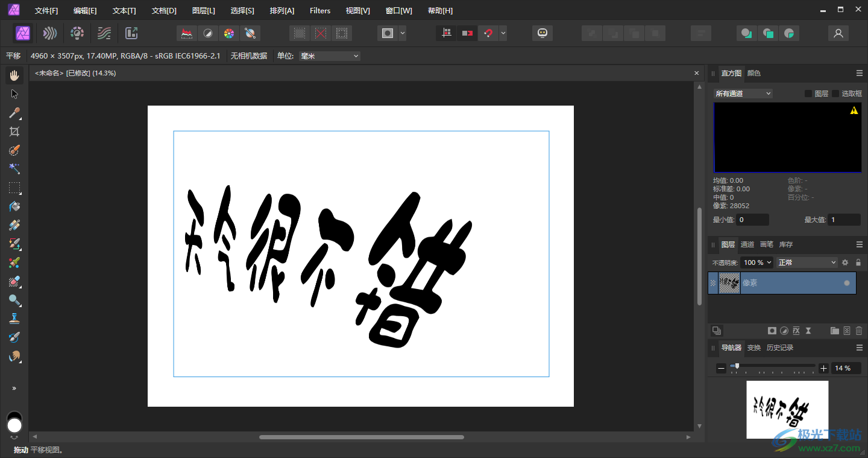Enable the 选取框 histogram checkbox

tap(835, 94)
